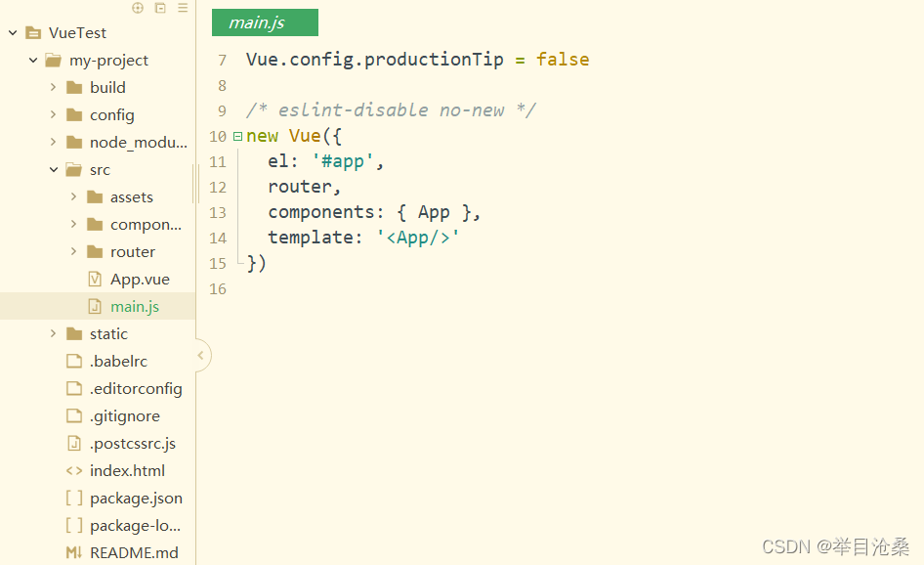Screen dimensions: 924x565
Task: Click 'router,' on line 12
Action: [305, 187]
